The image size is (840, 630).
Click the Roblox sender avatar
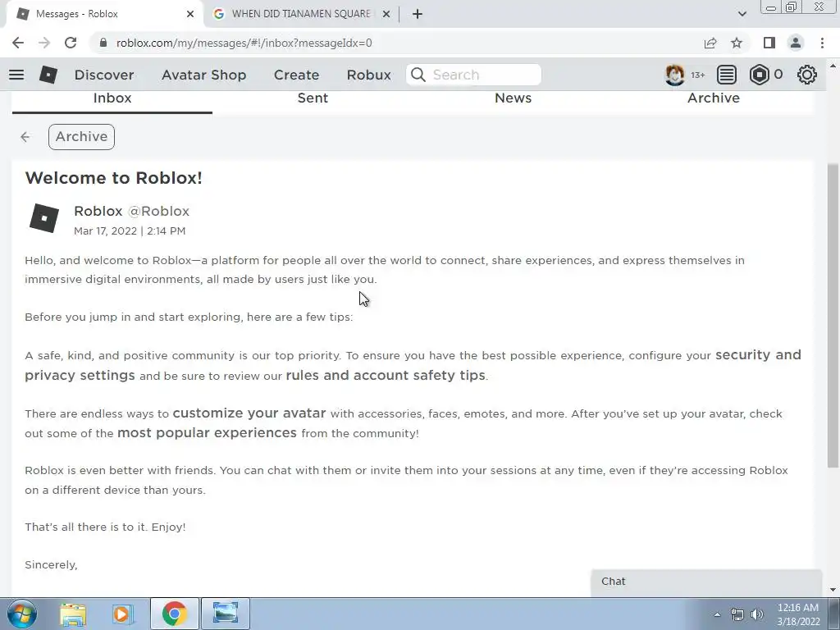[x=44, y=218]
